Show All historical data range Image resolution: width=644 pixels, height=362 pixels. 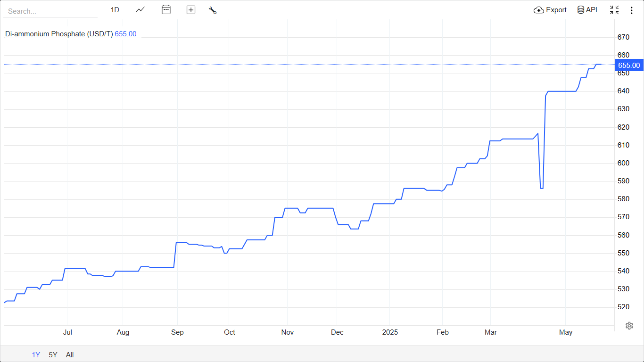[70, 355]
